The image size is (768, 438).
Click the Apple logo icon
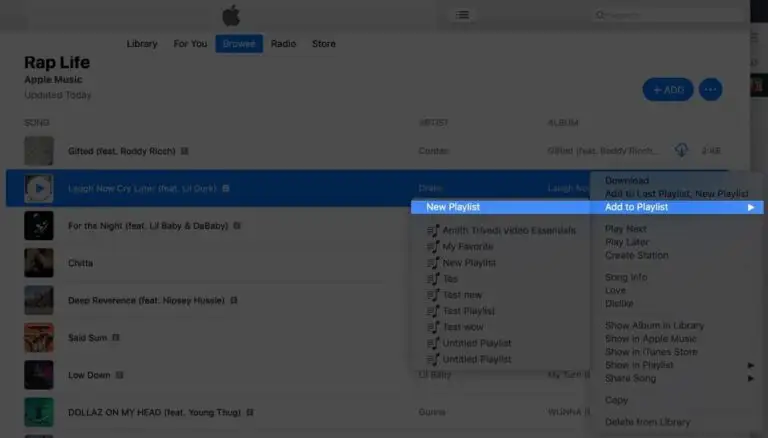(231, 16)
